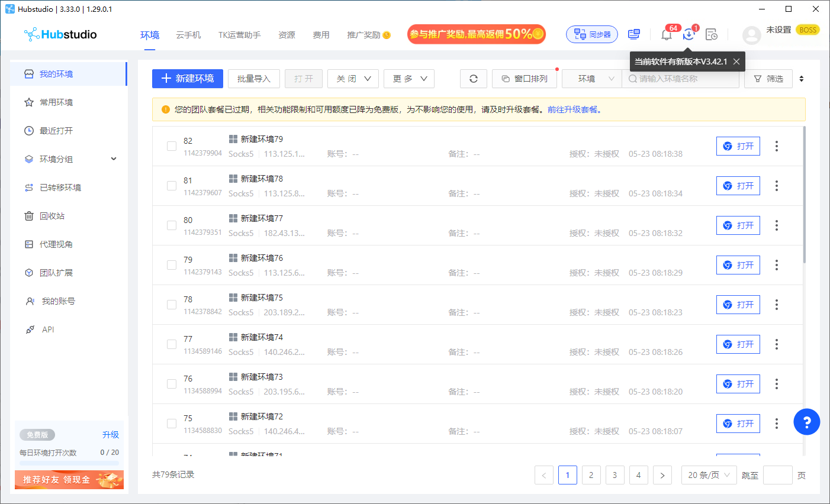Open the 20条/页 page size dropdown

709,475
